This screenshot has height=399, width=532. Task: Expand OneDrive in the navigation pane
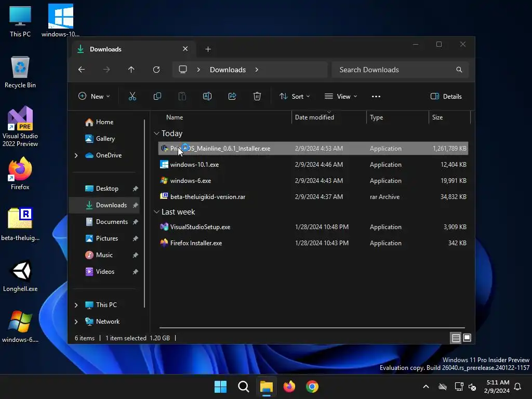pyautogui.click(x=76, y=155)
